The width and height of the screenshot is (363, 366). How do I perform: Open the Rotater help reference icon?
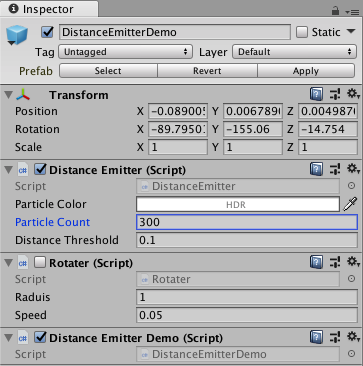pyautogui.click(x=316, y=263)
